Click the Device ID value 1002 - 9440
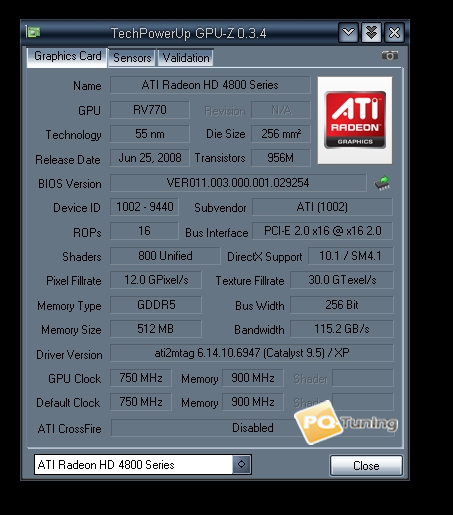Screen dimensions: 453x515 click(144, 207)
